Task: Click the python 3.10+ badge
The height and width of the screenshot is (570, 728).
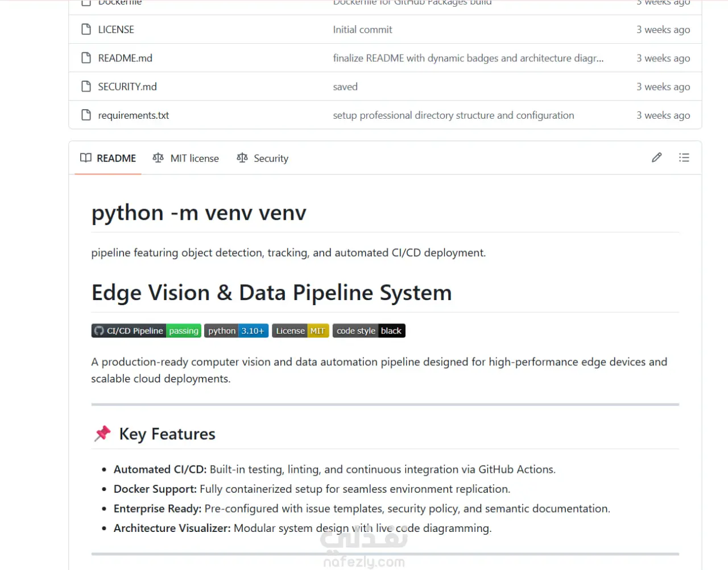Action: 236,331
